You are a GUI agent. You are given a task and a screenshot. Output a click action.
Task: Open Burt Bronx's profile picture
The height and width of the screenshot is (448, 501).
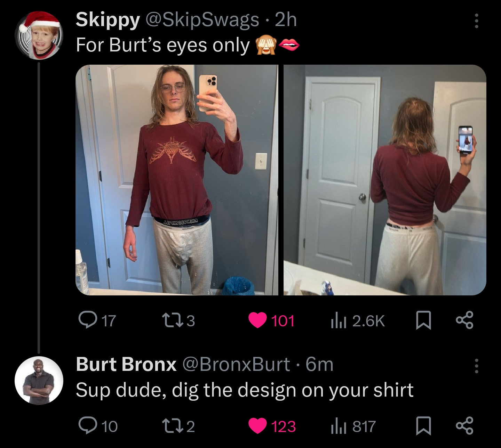coord(39,381)
